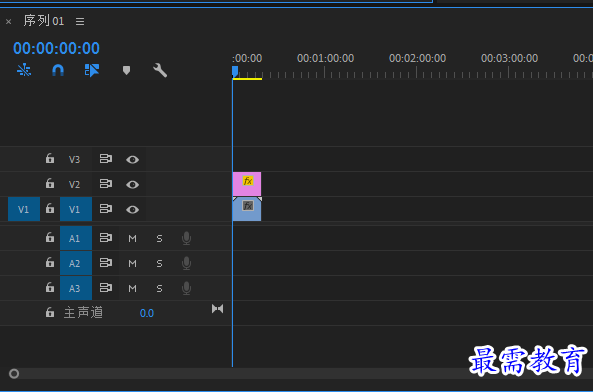
Task: Toggle sync lock for A3
Action: click(106, 288)
